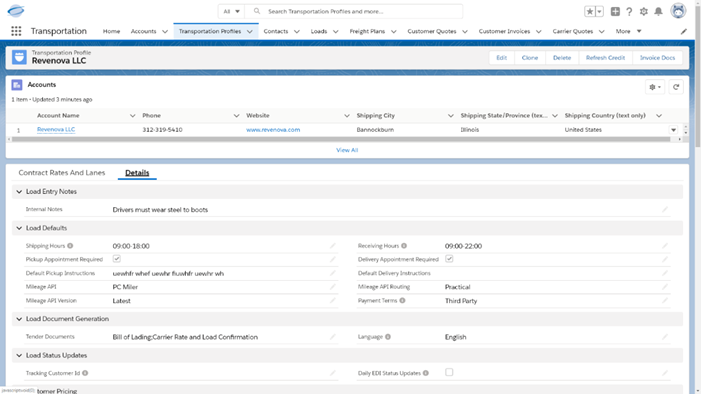This screenshot has height=394, width=701.
Task: Click the Favorites star icon
Action: [x=590, y=12]
